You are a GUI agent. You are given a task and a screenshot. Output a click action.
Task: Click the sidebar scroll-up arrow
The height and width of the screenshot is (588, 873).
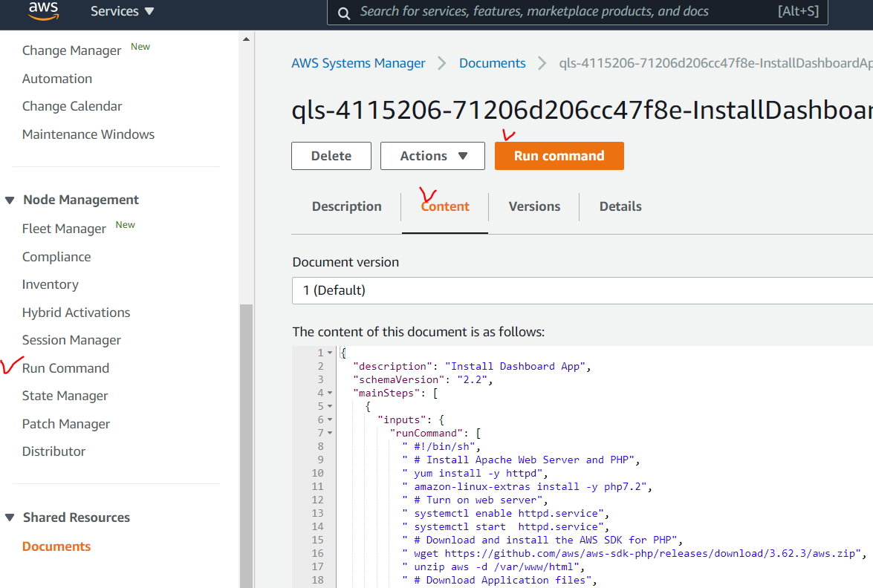(x=246, y=39)
